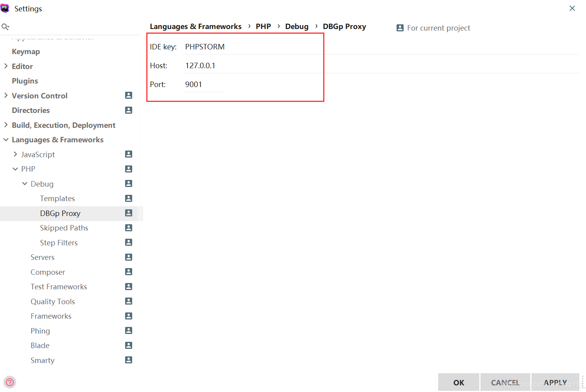Click the Port field showing 9001
This screenshot has width=586, height=392.
[x=202, y=84]
